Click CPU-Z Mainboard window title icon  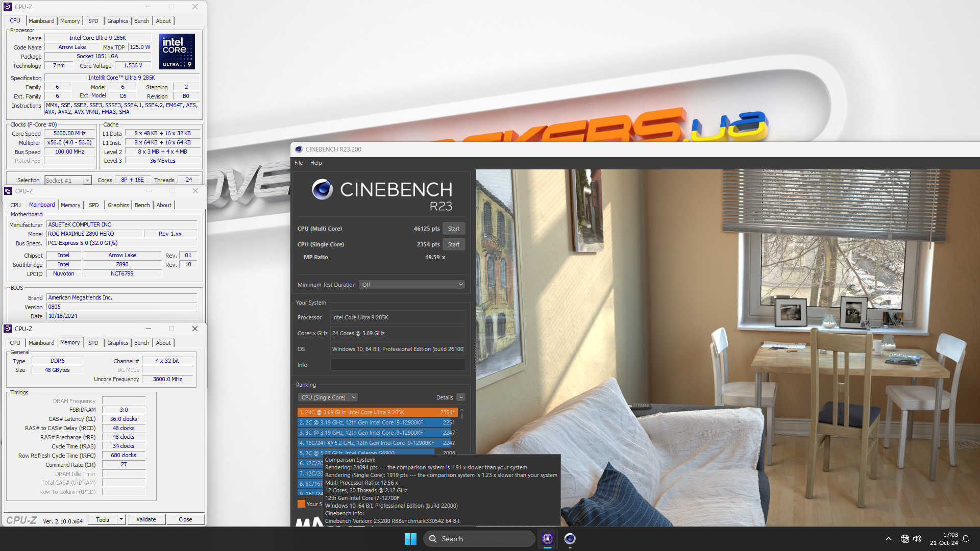(8, 191)
